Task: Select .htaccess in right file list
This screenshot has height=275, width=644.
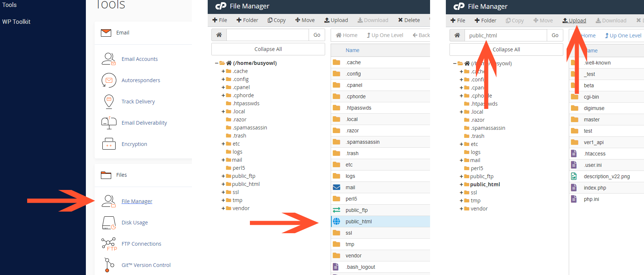Action: (x=594, y=154)
